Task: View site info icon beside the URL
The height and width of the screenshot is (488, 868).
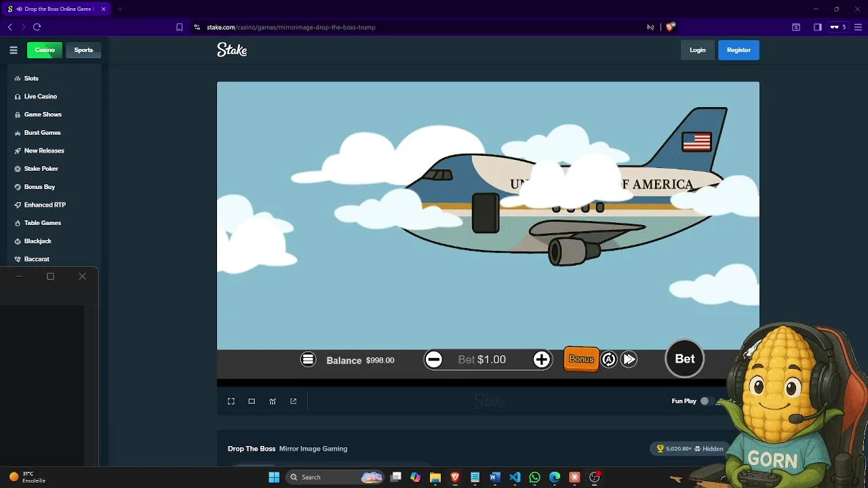Action: coord(197,27)
